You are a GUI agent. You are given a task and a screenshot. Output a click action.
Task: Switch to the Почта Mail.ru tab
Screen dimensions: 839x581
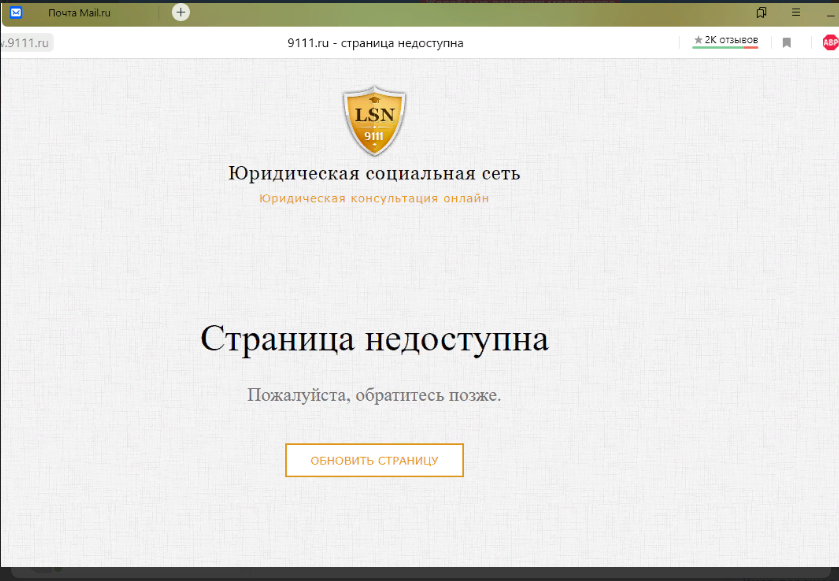pyautogui.click(x=80, y=13)
